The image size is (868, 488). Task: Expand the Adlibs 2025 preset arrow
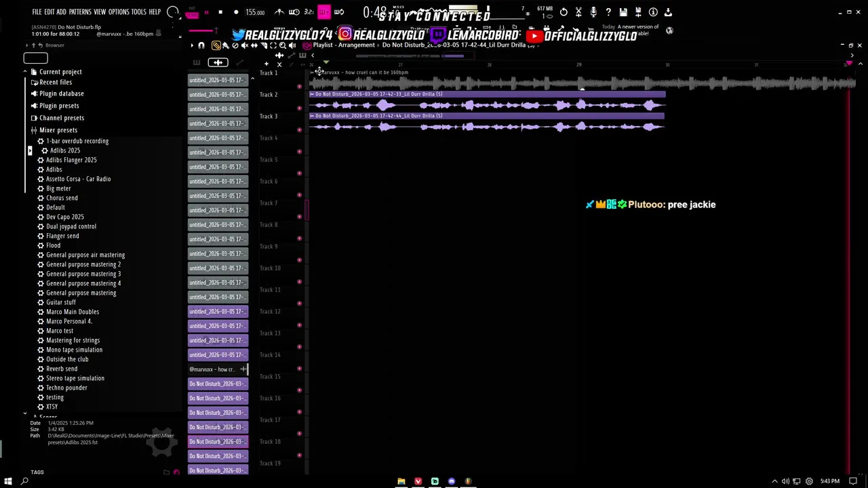[x=30, y=150]
